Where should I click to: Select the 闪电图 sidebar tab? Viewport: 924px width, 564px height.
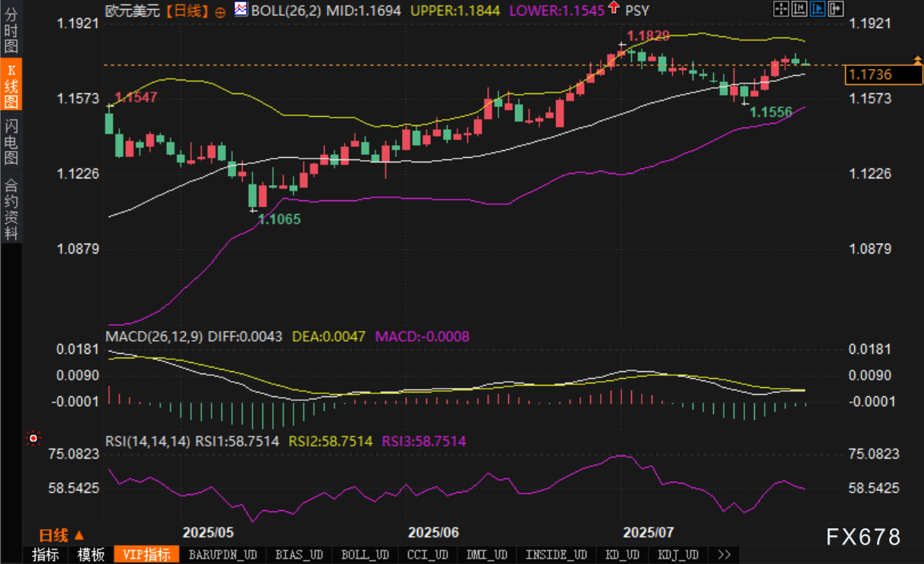coord(11,142)
